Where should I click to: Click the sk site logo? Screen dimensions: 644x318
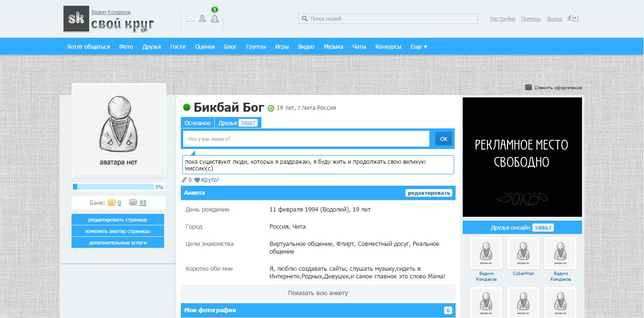point(76,19)
